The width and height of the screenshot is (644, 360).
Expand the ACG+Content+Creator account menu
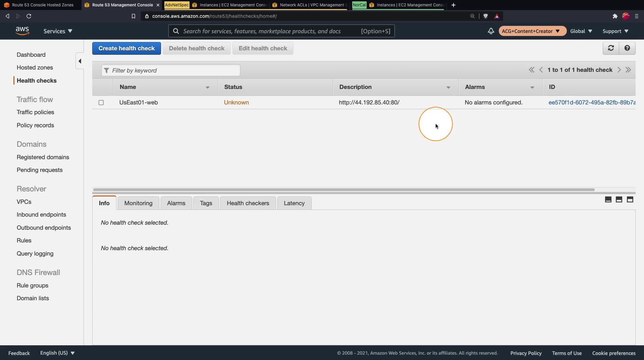pos(532,31)
